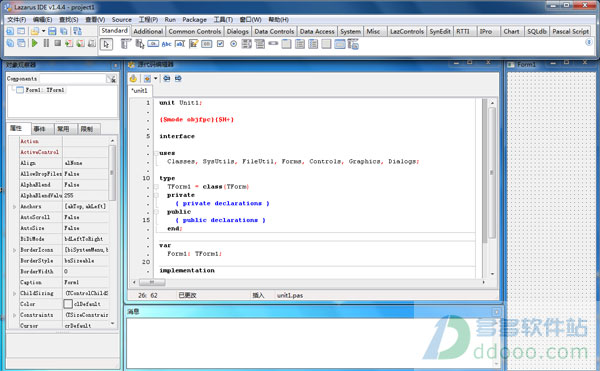
Task: Select the *unit1 editor tab
Action: click(140, 91)
